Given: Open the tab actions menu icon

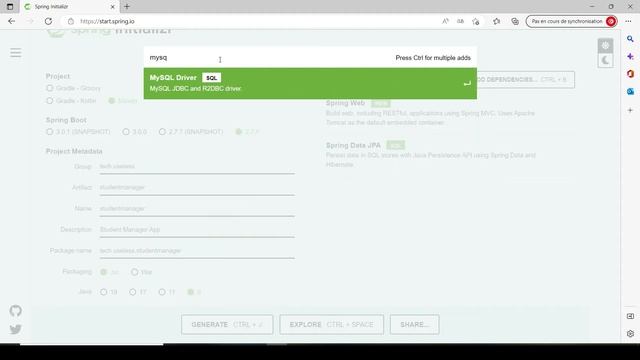Looking at the screenshot, I should (10, 7).
